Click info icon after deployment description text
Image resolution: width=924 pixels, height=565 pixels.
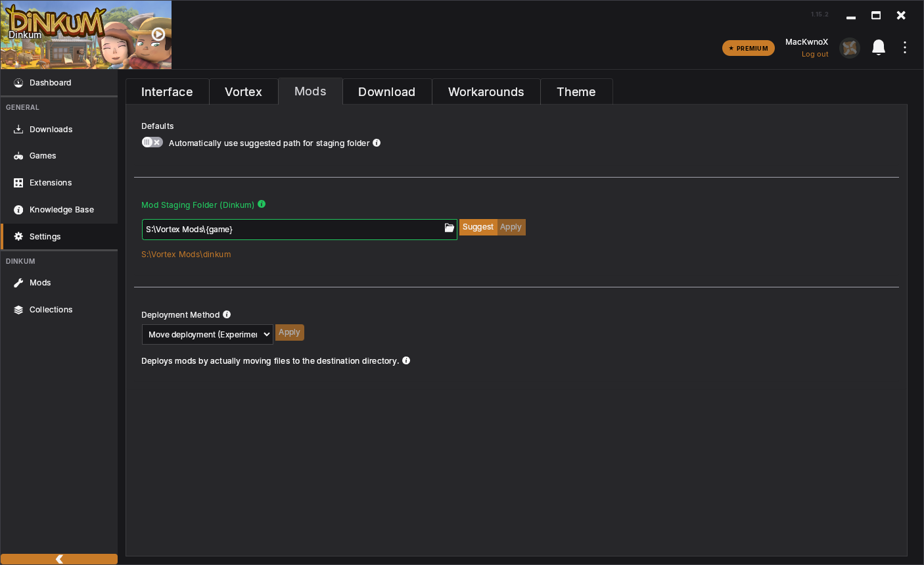[x=406, y=360]
